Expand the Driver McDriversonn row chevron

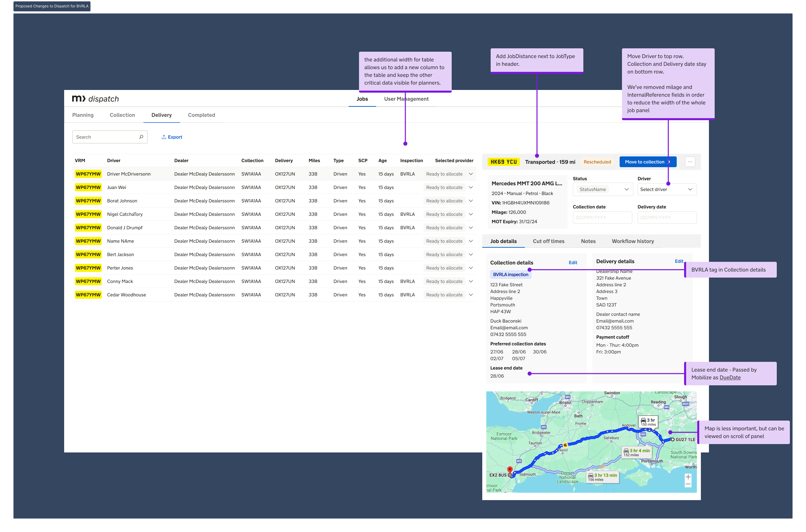pos(471,174)
